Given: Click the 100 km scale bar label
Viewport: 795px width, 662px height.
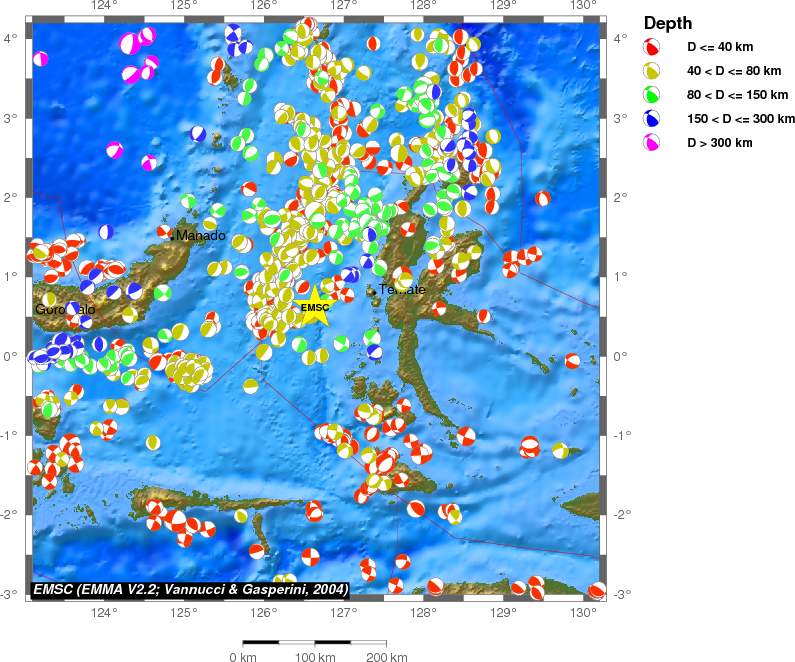Looking at the screenshot, I should 316,657.
